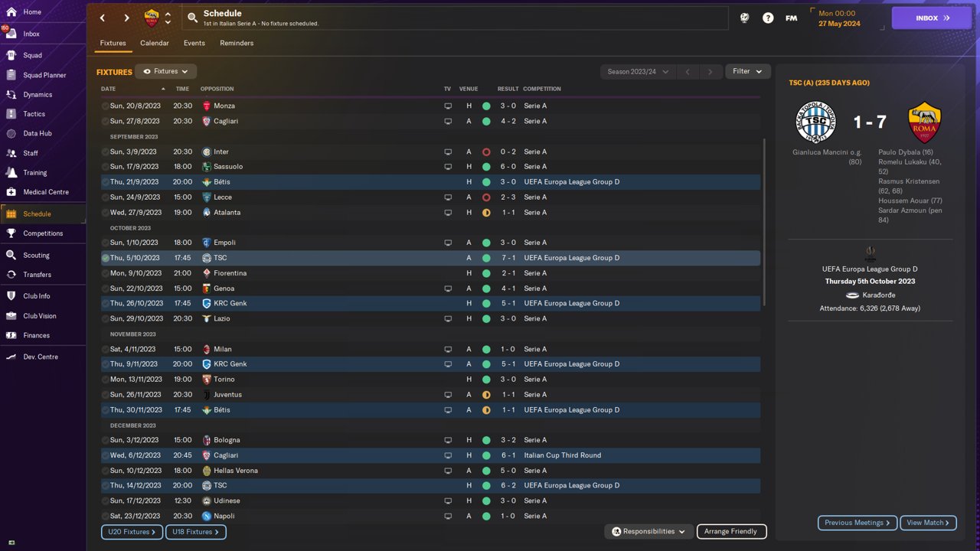This screenshot has height=551, width=980.
Task: Open U20 Fixtures
Action: click(131, 532)
